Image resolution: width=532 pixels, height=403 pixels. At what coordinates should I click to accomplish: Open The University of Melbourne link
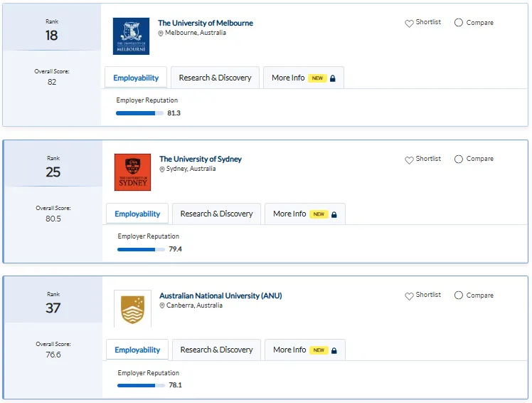coord(206,23)
